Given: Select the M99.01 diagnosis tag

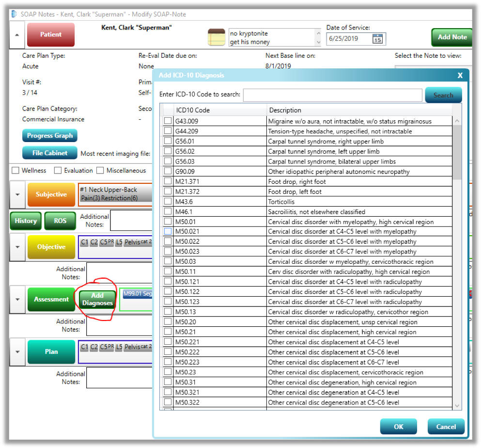Looking at the screenshot, I should point(138,294).
